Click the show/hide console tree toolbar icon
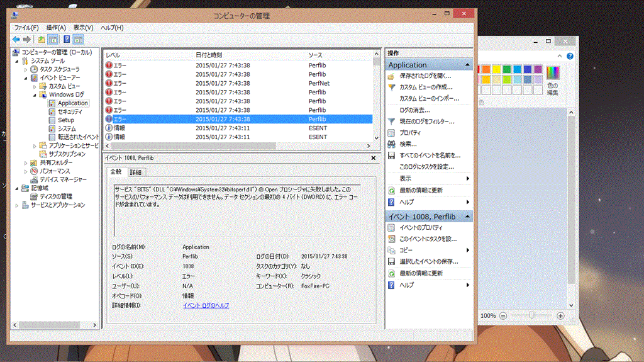 [x=53, y=40]
